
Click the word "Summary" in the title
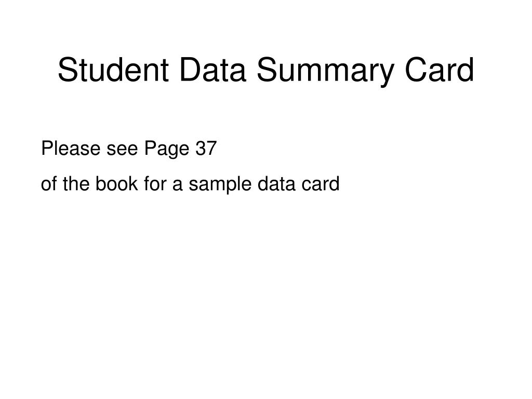tap(325, 72)
